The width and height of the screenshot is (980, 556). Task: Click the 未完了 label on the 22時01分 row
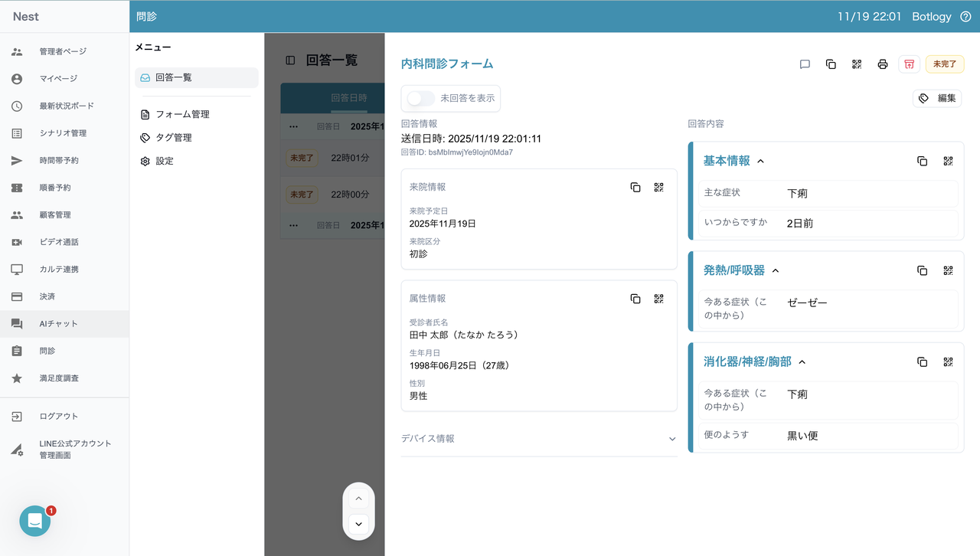[302, 157]
